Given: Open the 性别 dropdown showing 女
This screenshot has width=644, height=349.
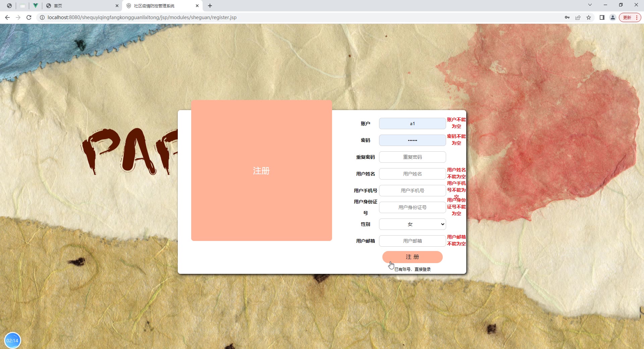Looking at the screenshot, I should 412,224.
